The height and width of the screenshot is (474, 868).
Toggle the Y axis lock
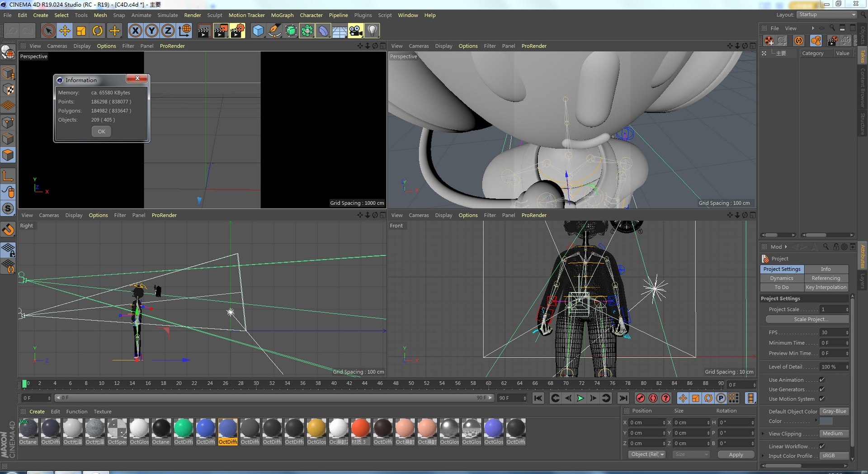[x=151, y=31]
